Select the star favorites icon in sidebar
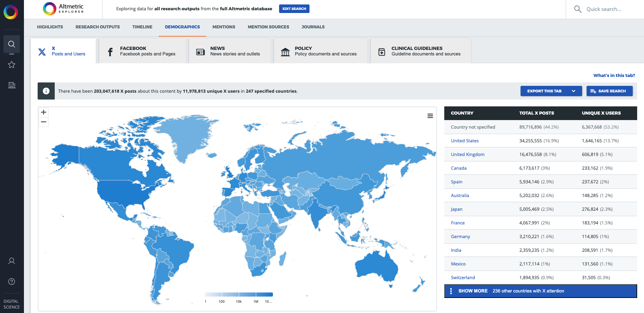 [x=12, y=65]
